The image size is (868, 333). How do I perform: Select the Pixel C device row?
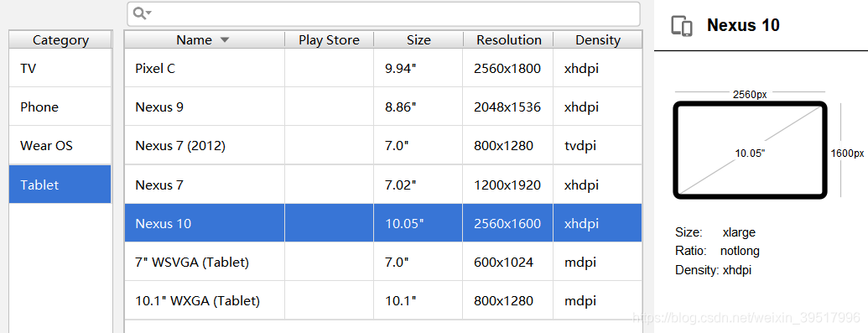(x=383, y=68)
